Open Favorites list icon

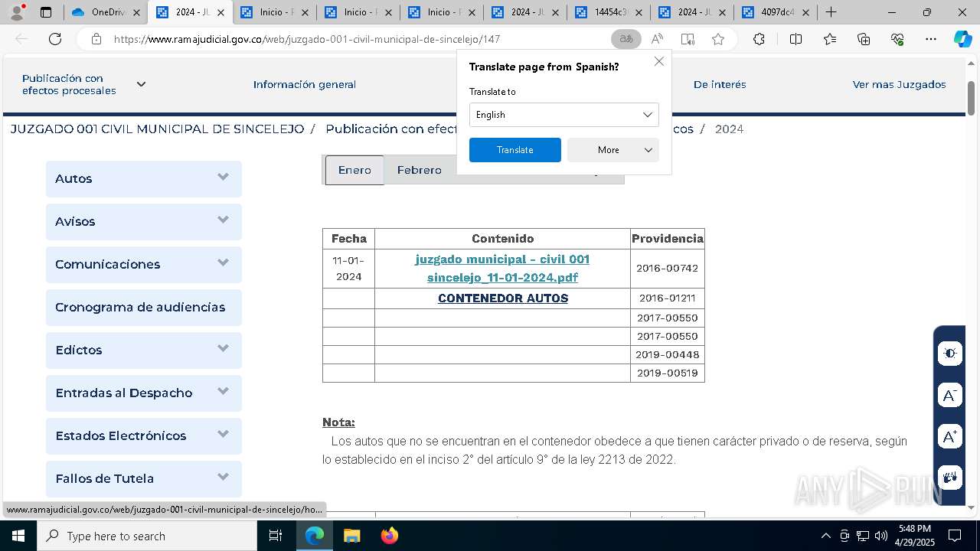click(x=830, y=39)
